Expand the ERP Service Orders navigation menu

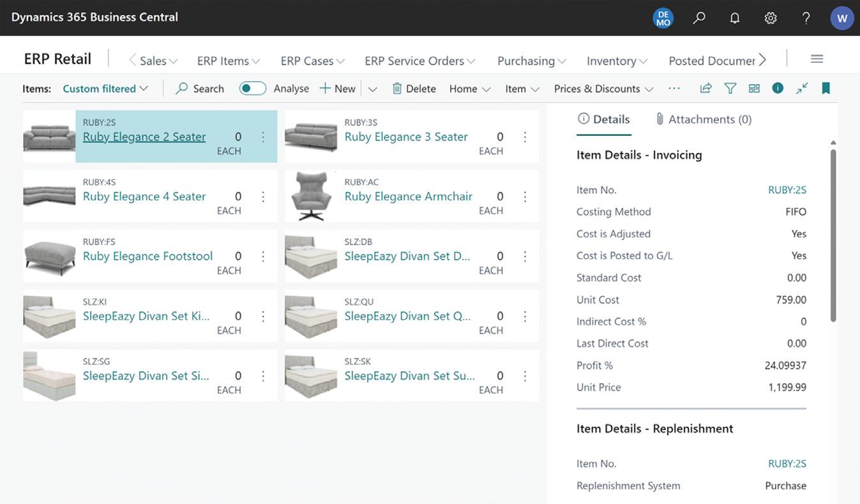click(x=420, y=61)
